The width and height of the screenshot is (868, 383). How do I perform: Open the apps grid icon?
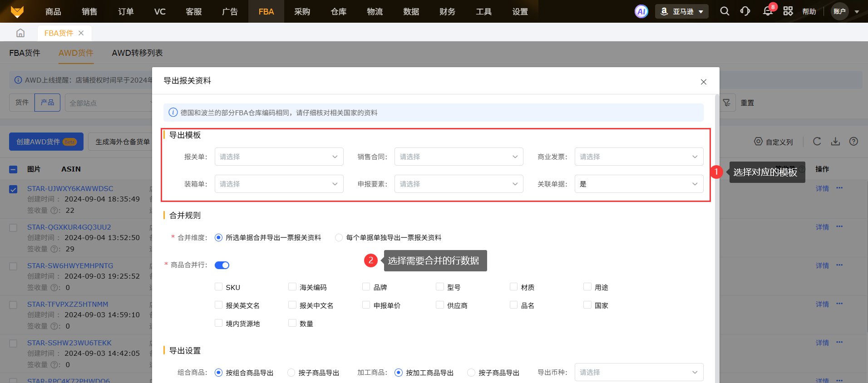click(788, 11)
